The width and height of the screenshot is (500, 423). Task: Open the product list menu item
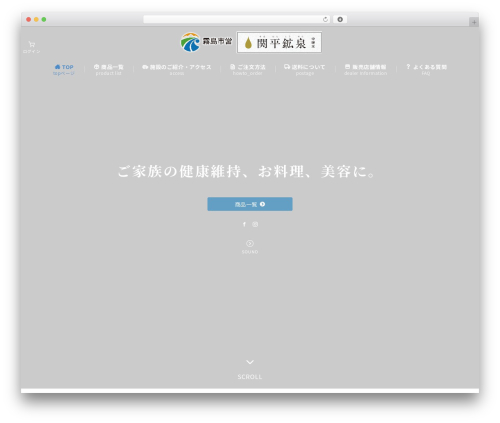pos(109,70)
